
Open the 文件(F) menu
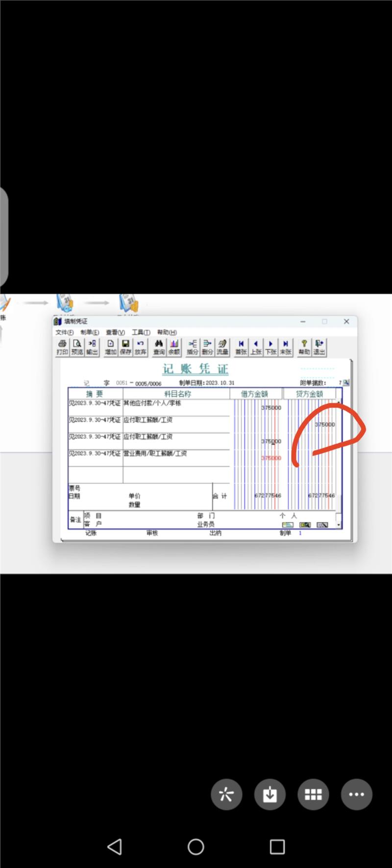point(64,332)
